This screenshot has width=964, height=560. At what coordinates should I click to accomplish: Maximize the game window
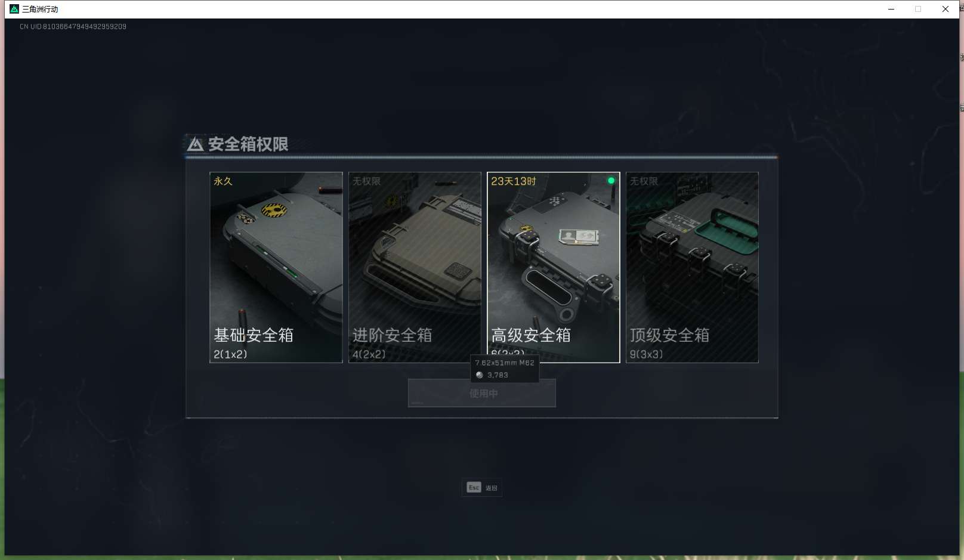[x=918, y=9]
